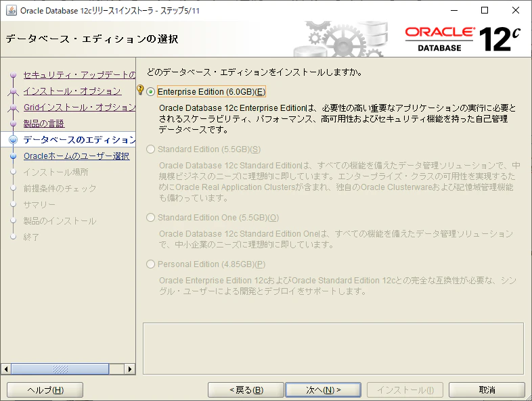The width and height of the screenshot is (532, 401).
Task: Click the step marker beside インストール・オプション
Action: [14, 91]
